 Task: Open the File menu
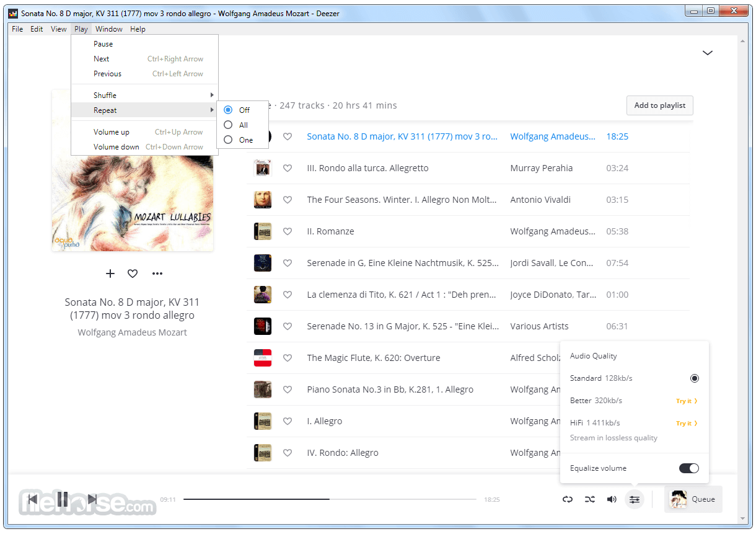(x=17, y=29)
